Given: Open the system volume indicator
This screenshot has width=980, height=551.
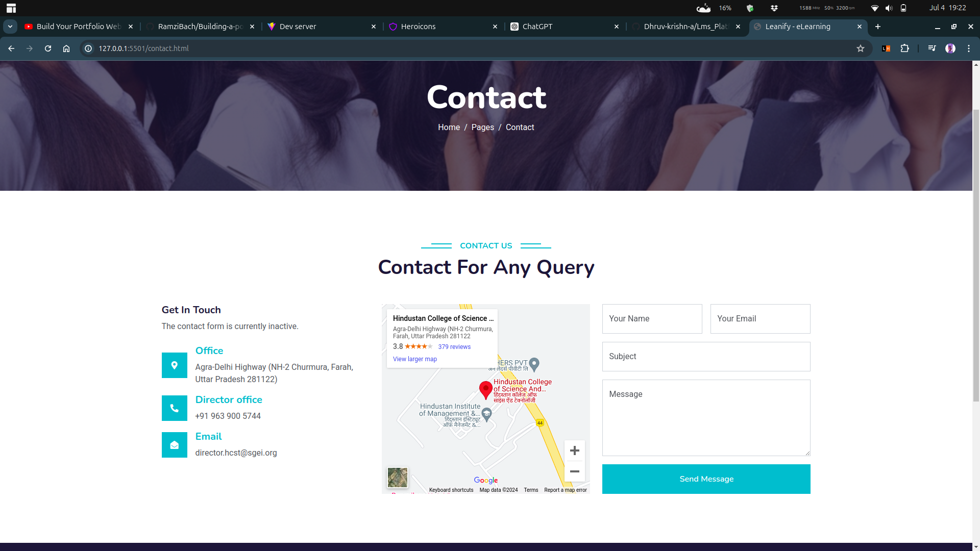Looking at the screenshot, I should click(889, 8).
